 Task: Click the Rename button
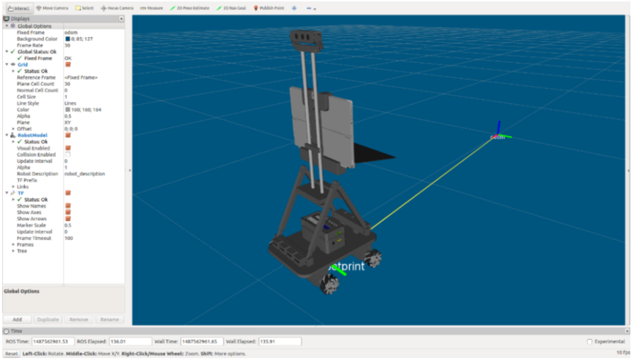tap(109, 320)
